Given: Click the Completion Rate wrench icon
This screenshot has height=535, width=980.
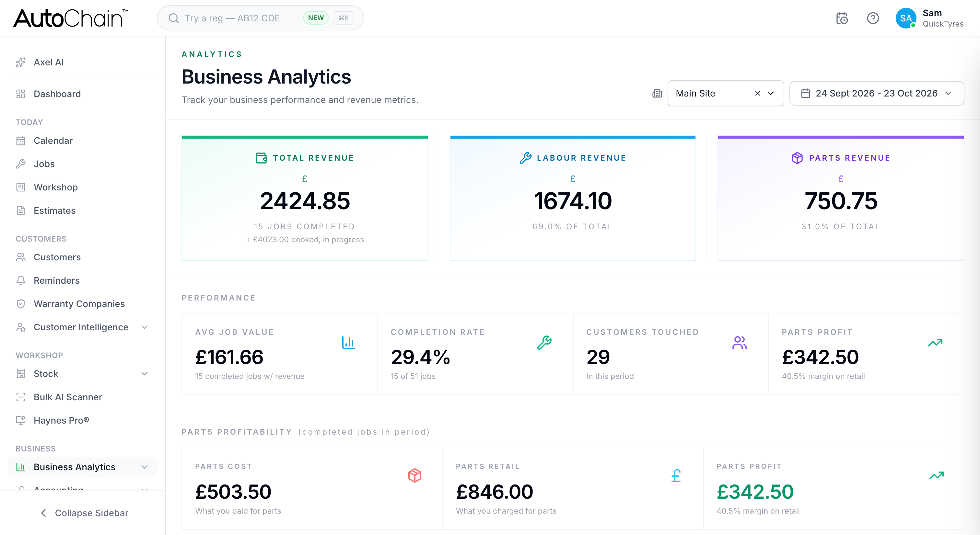Looking at the screenshot, I should point(544,343).
